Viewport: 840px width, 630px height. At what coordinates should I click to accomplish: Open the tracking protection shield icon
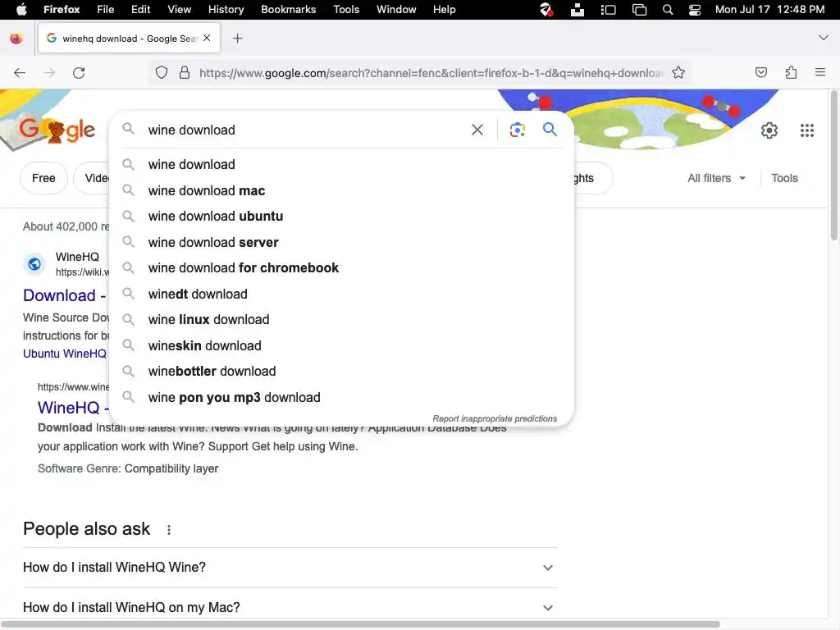click(x=162, y=73)
